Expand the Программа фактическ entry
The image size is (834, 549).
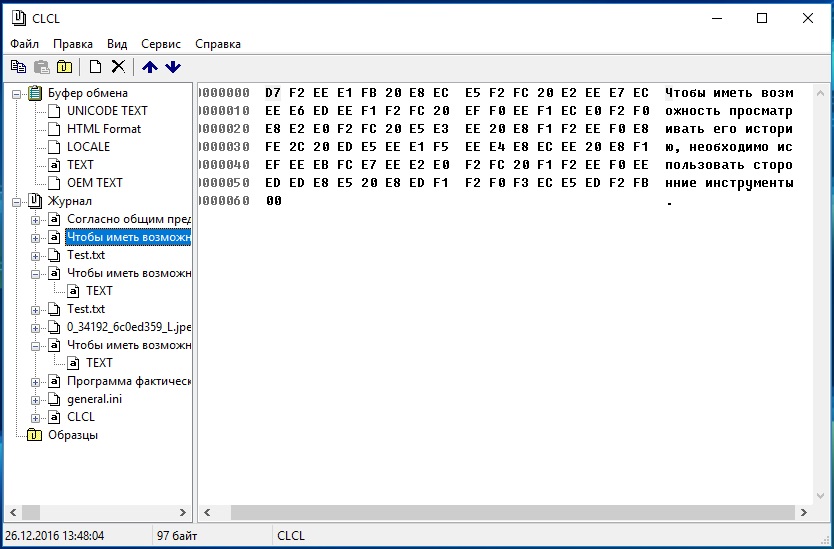(x=36, y=381)
